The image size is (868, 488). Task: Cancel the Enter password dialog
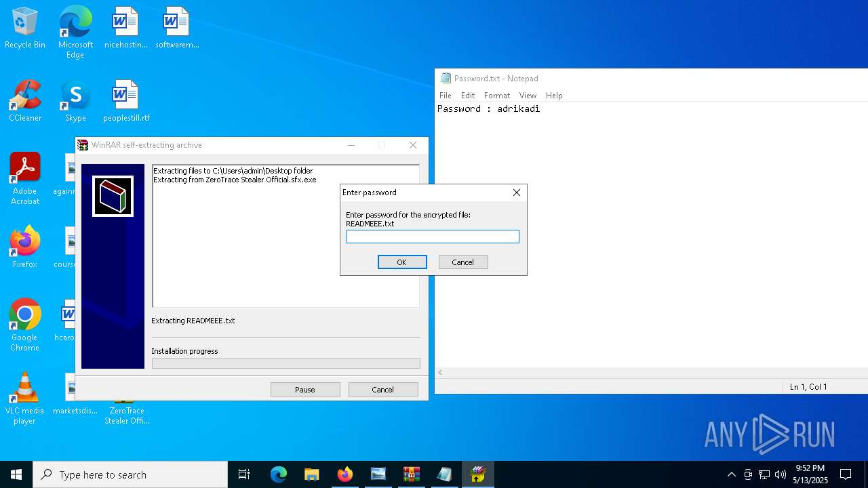[463, 262]
